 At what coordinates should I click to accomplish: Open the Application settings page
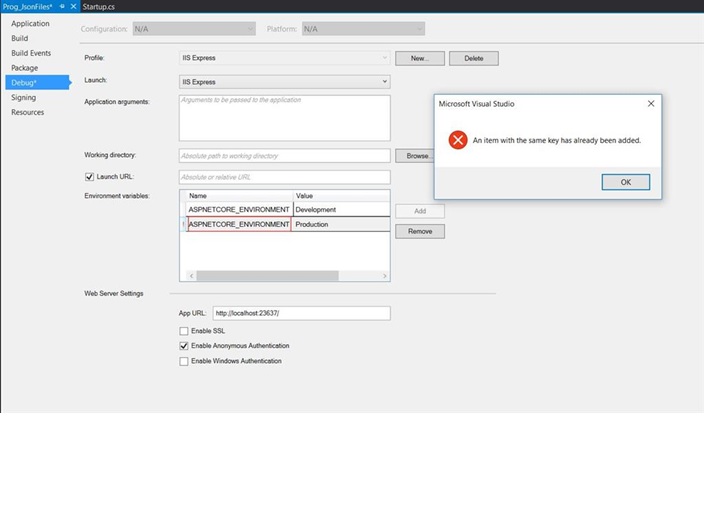tap(30, 23)
